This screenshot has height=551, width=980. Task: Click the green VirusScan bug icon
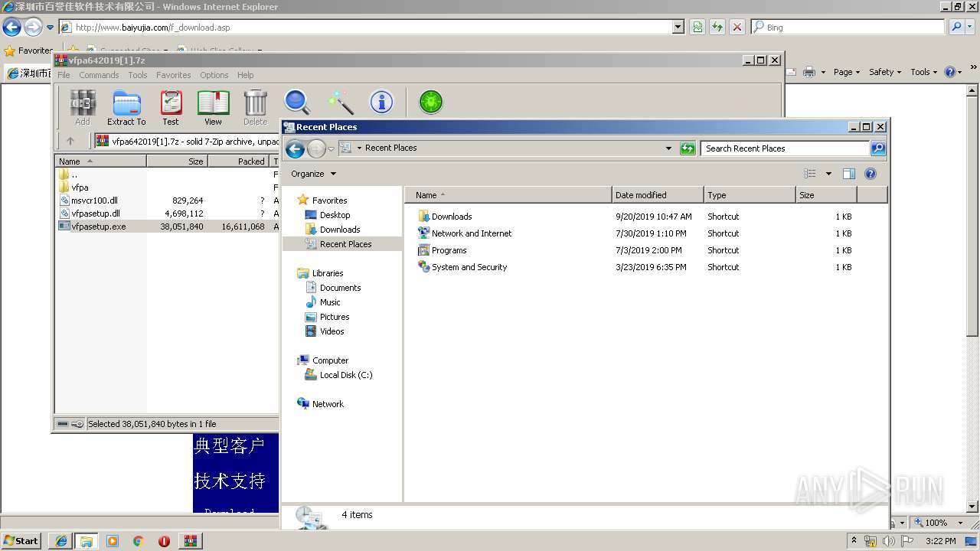[431, 103]
